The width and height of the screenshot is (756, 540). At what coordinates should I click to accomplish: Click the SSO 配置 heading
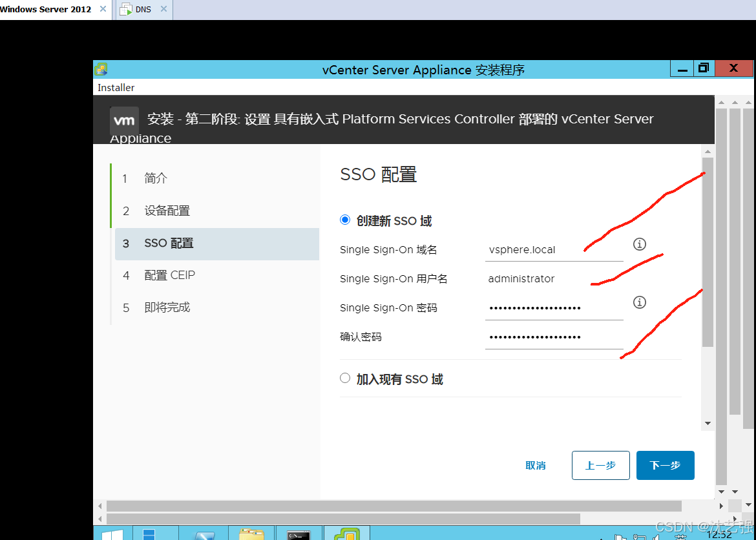pos(379,174)
